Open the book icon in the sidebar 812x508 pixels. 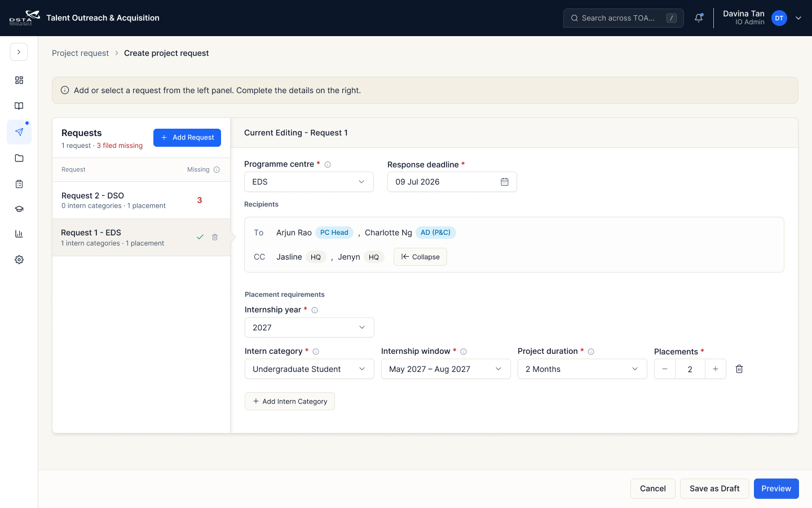tap(19, 106)
